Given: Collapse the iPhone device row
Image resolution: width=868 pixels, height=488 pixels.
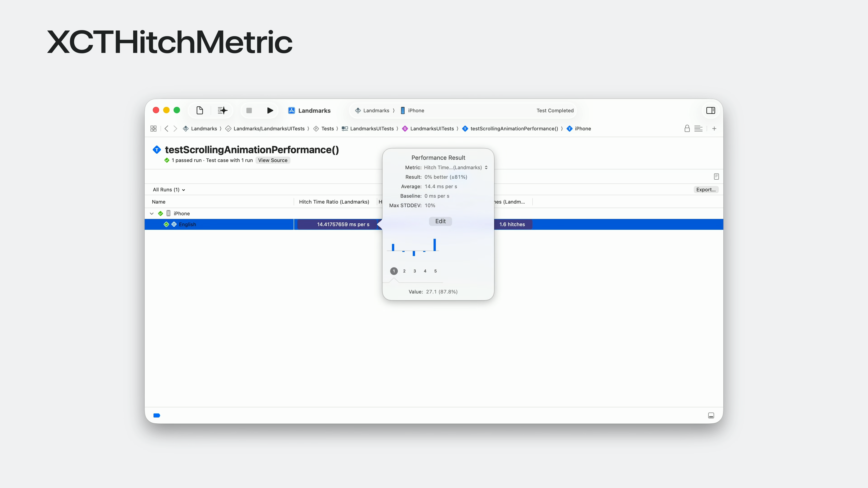Looking at the screenshot, I should click(x=152, y=213).
